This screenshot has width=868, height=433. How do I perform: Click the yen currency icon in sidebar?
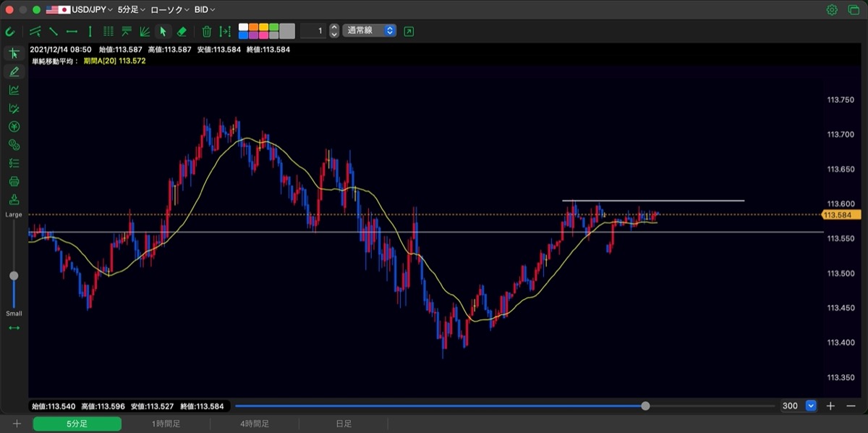(14, 127)
